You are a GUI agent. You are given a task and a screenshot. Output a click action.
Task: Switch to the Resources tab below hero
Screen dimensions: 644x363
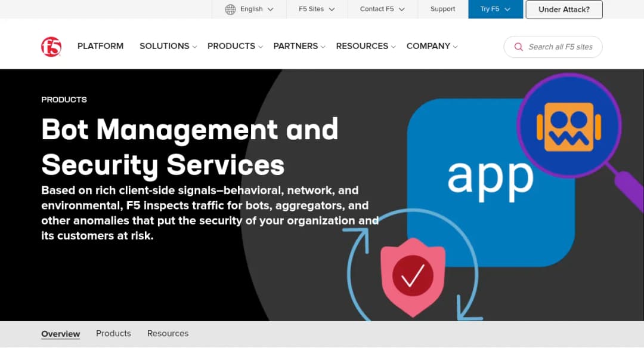pyautogui.click(x=168, y=333)
